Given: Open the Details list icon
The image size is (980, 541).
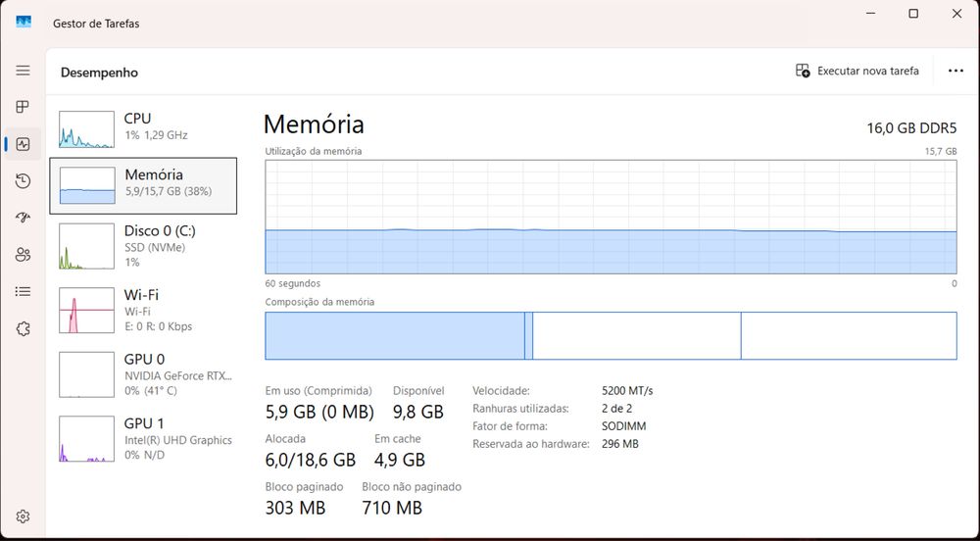Looking at the screenshot, I should [24, 292].
